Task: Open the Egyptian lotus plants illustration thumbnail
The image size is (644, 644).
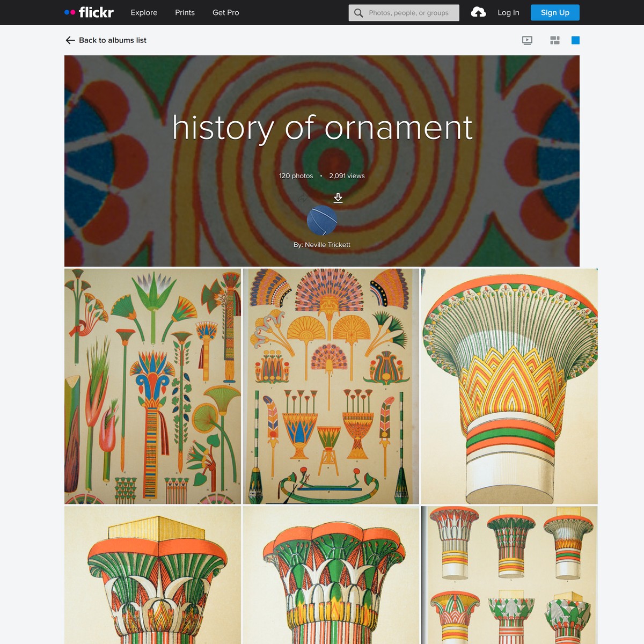Action: [x=152, y=386]
